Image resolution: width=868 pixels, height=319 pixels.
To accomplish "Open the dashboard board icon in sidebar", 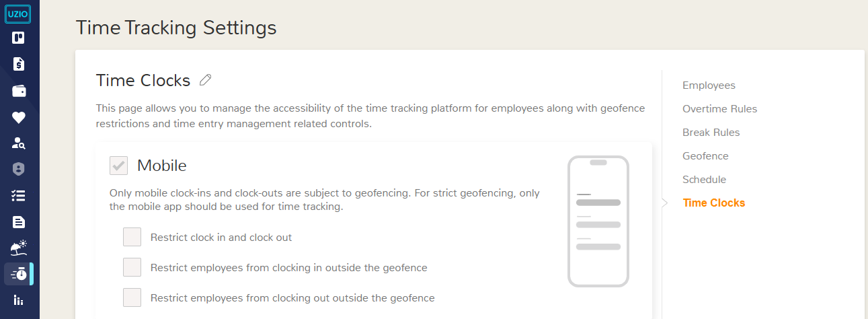I will click(19, 38).
